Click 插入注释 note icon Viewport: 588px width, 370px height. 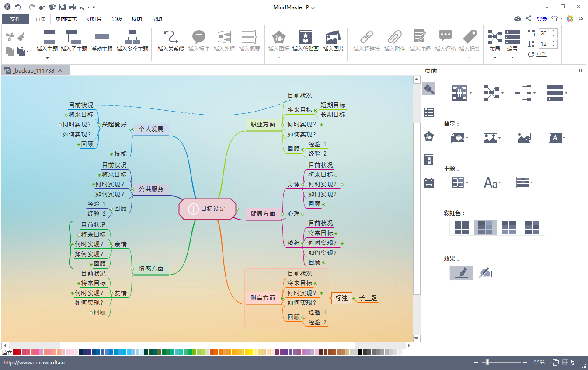coord(420,37)
